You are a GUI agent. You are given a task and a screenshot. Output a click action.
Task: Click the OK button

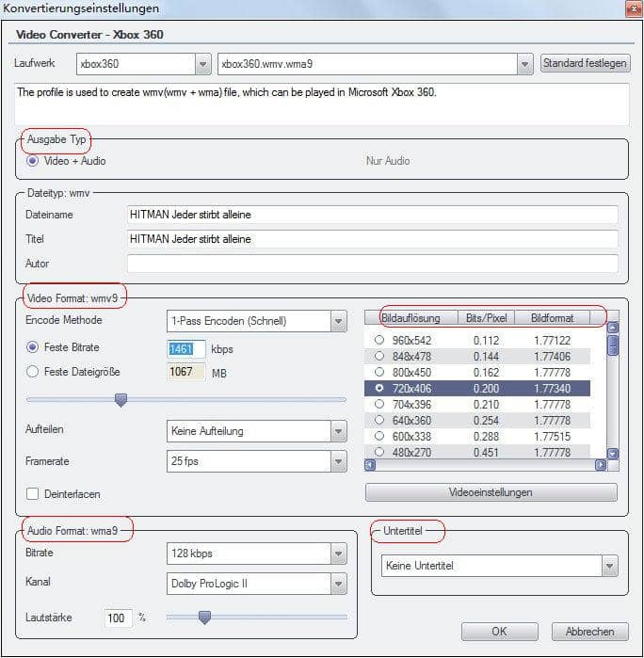coord(500,632)
